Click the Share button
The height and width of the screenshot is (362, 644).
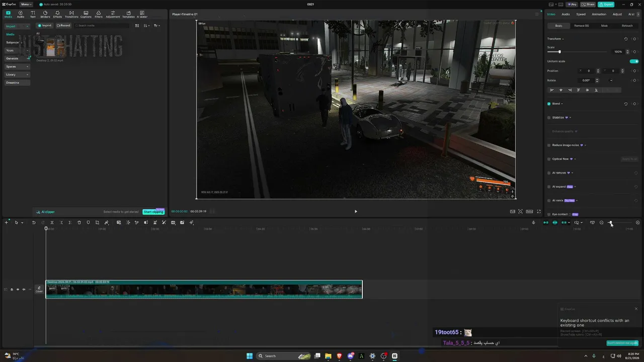[x=588, y=5]
